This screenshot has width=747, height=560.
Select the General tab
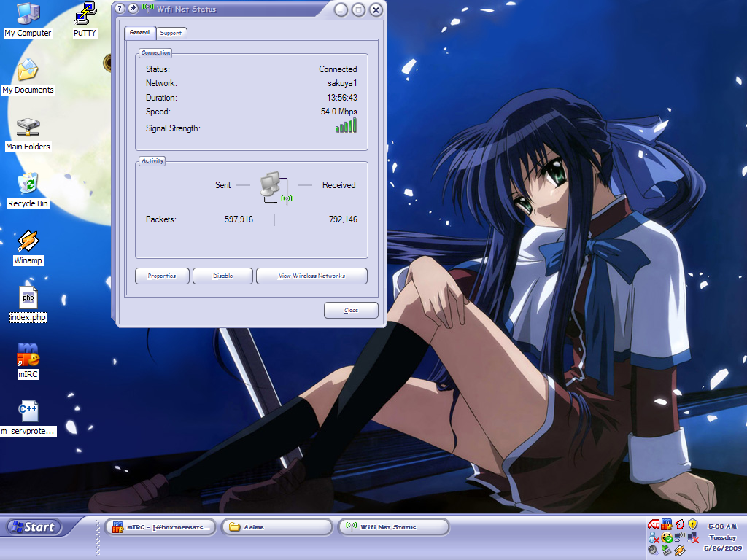(x=140, y=32)
